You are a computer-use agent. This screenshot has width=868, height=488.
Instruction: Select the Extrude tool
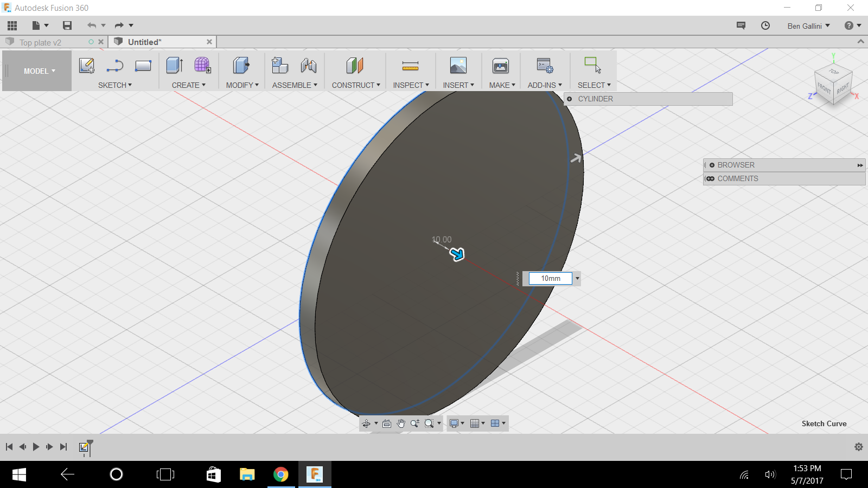click(175, 66)
